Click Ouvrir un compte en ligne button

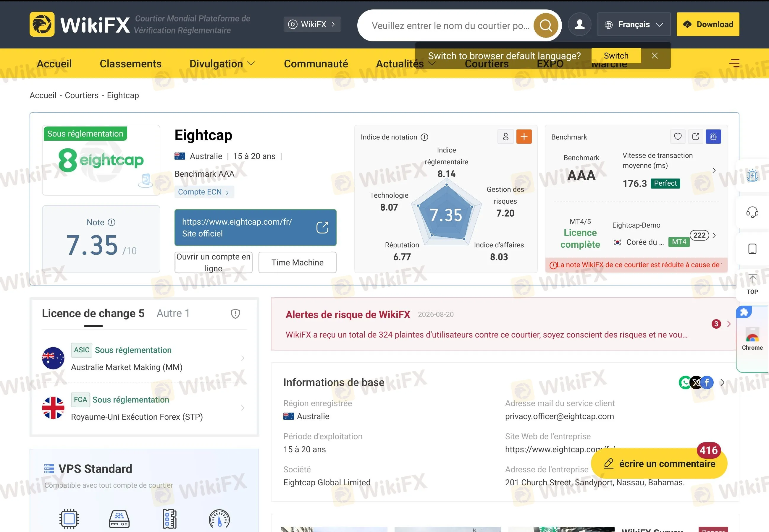[x=214, y=262]
